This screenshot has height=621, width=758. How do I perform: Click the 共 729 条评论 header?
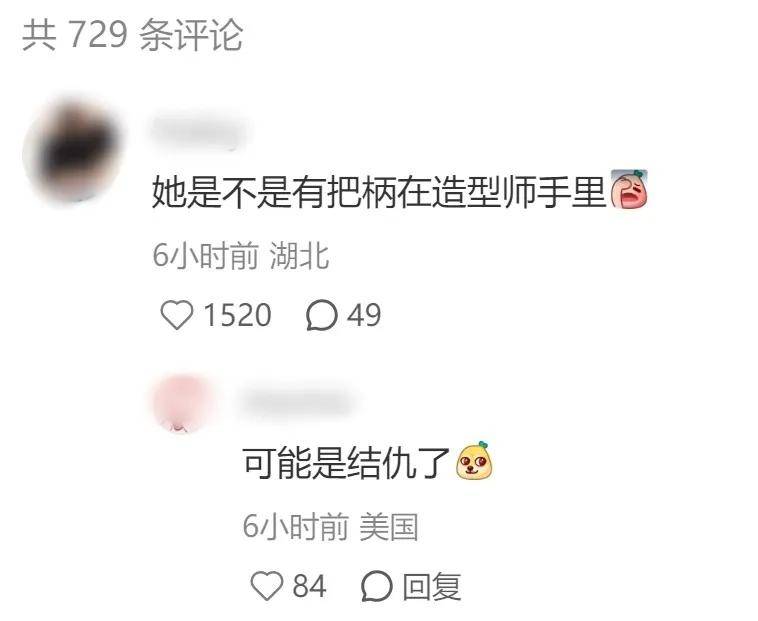[x=132, y=35]
